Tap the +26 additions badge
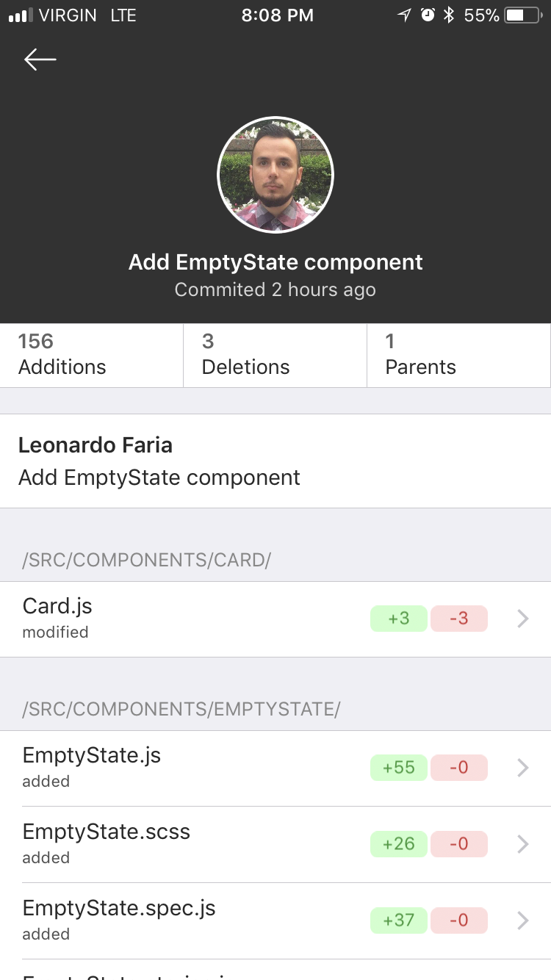Image resolution: width=551 pixels, height=980 pixels. point(399,843)
